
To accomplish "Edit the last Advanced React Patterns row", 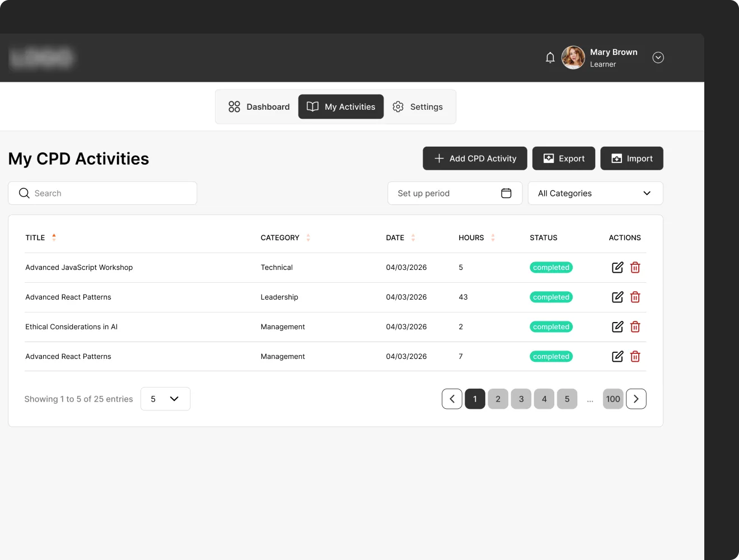I will coord(617,357).
